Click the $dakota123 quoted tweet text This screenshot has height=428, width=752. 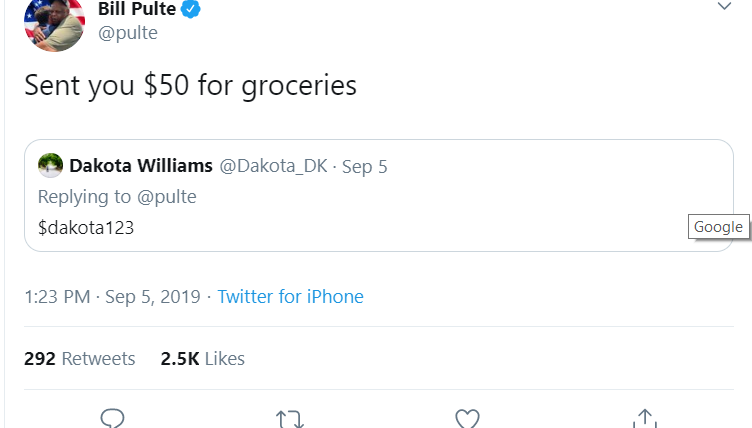point(86,227)
